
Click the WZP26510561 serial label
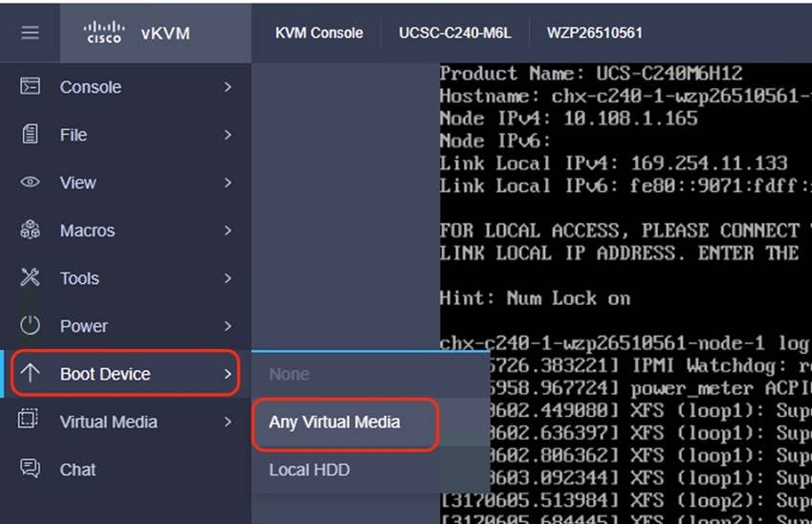click(595, 33)
